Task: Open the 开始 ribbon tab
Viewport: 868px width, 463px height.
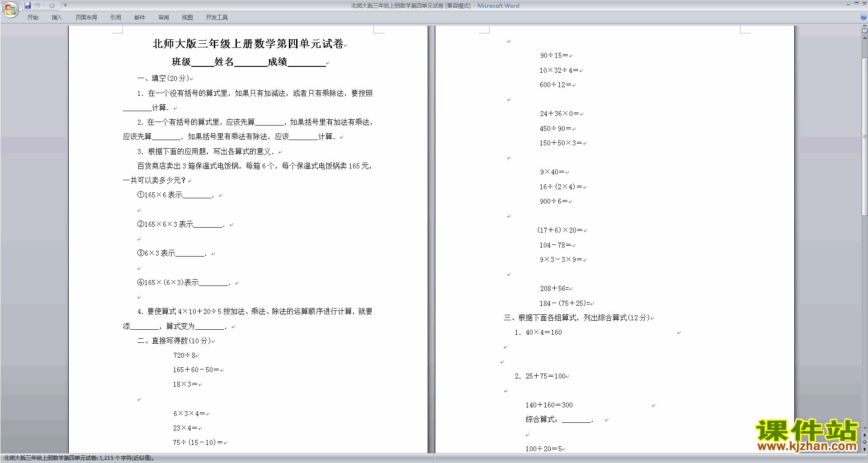Action: pyautogui.click(x=33, y=18)
